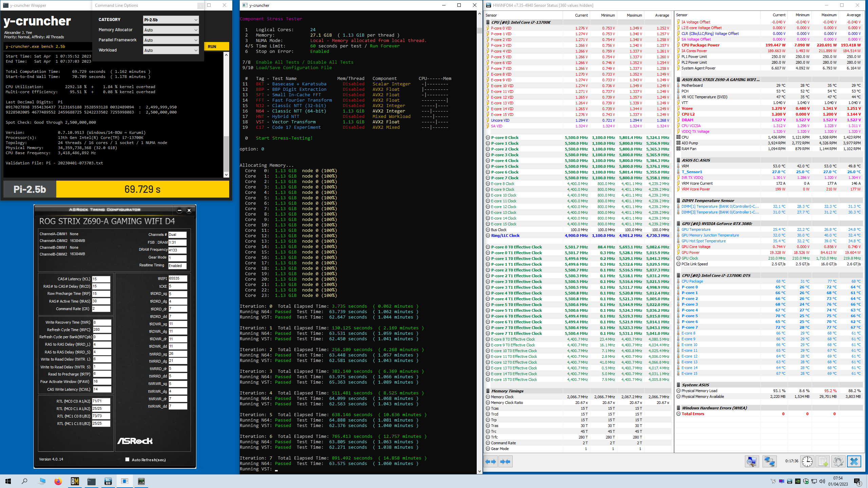868x488 pixels.
Task: Click y-cruncher.exe bench 2.5b command box
Action: coord(48,46)
